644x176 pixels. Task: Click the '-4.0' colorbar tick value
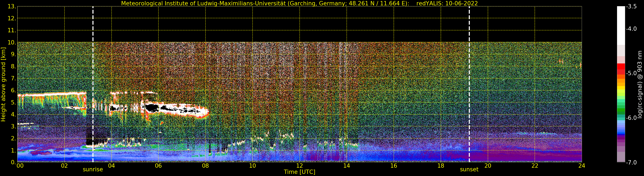coord(631,29)
